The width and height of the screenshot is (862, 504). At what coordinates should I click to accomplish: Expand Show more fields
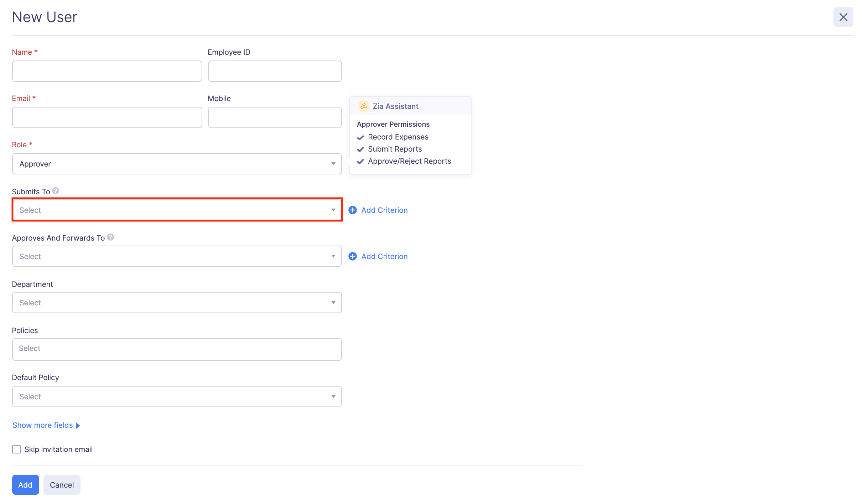click(x=42, y=425)
